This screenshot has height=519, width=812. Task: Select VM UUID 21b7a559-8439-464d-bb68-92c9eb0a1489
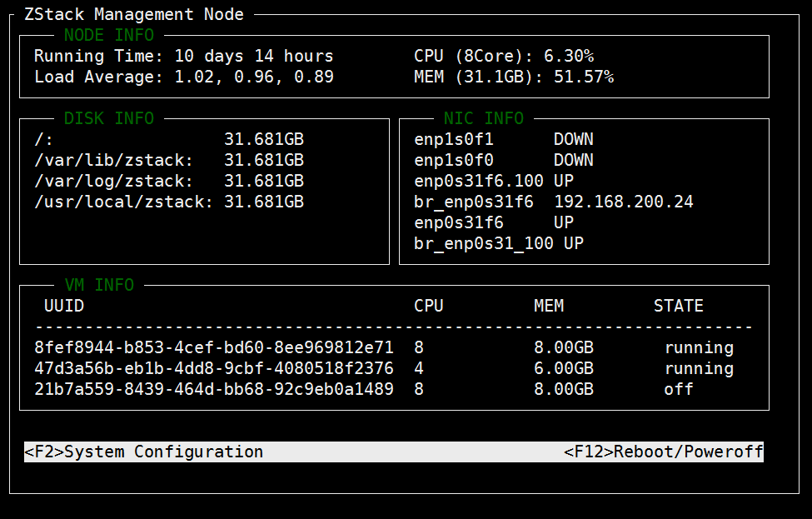click(x=214, y=389)
